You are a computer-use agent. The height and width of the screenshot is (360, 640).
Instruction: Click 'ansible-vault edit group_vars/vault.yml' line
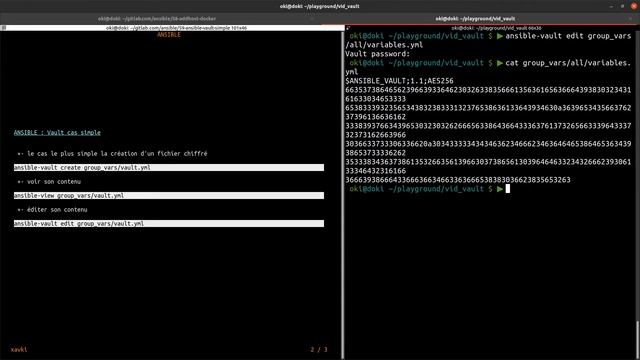[169, 224]
